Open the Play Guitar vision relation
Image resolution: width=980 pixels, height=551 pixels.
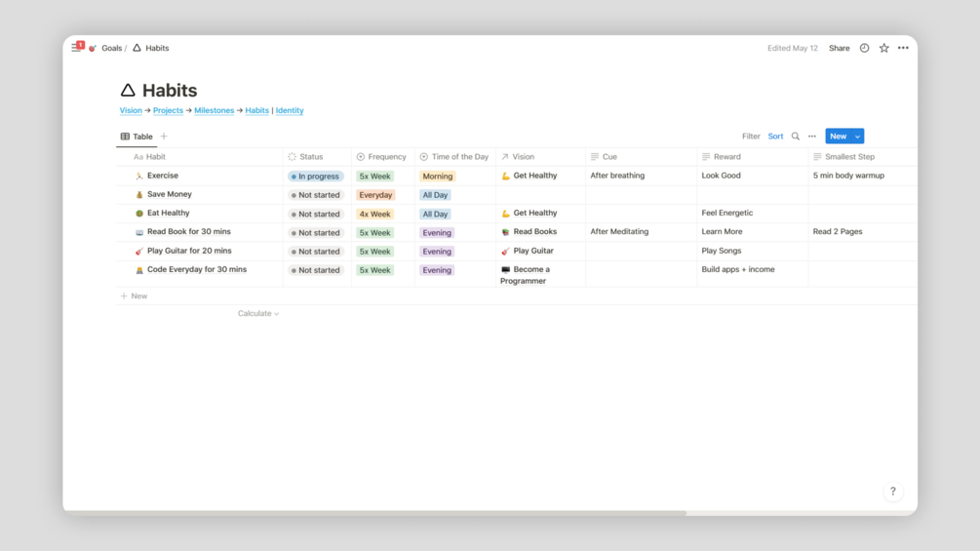point(528,251)
